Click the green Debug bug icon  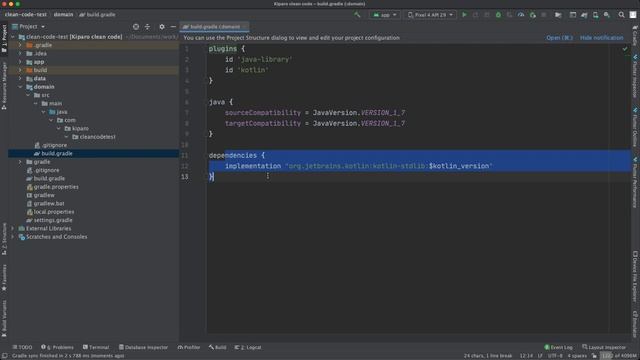click(498, 15)
